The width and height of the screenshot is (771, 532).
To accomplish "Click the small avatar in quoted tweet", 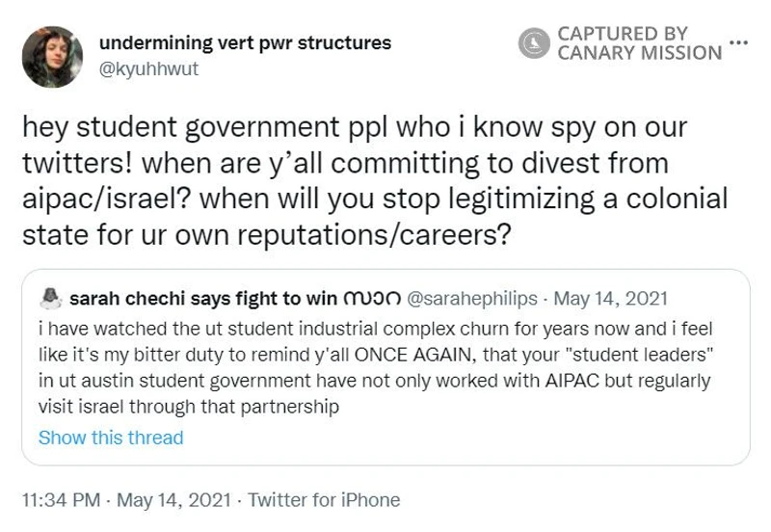I will [x=52, y=298].
